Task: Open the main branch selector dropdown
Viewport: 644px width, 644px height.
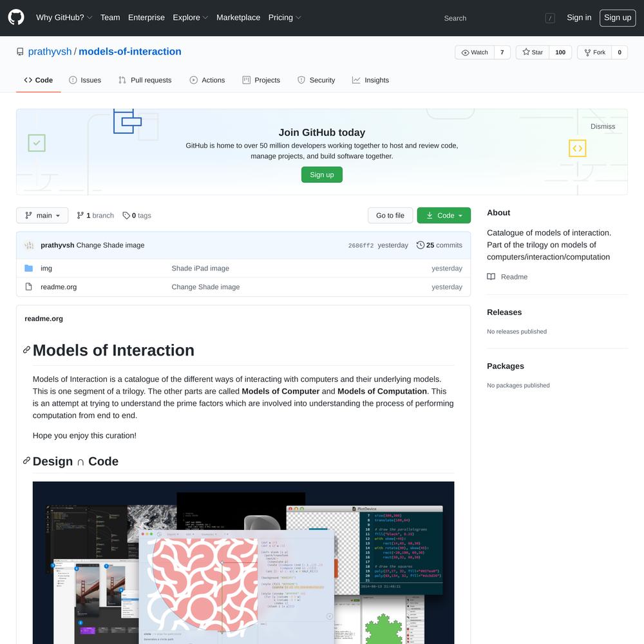Action: click(x=43, y=216)
